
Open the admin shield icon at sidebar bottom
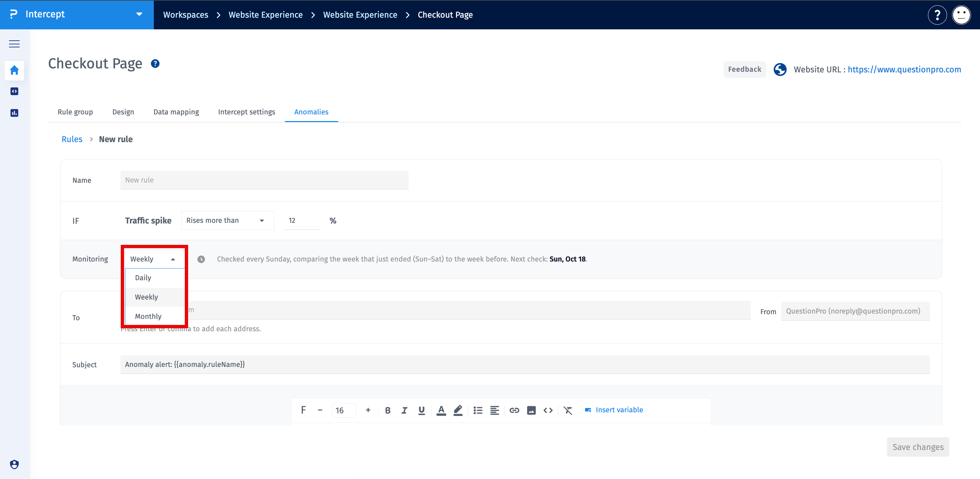click(14, 464)
